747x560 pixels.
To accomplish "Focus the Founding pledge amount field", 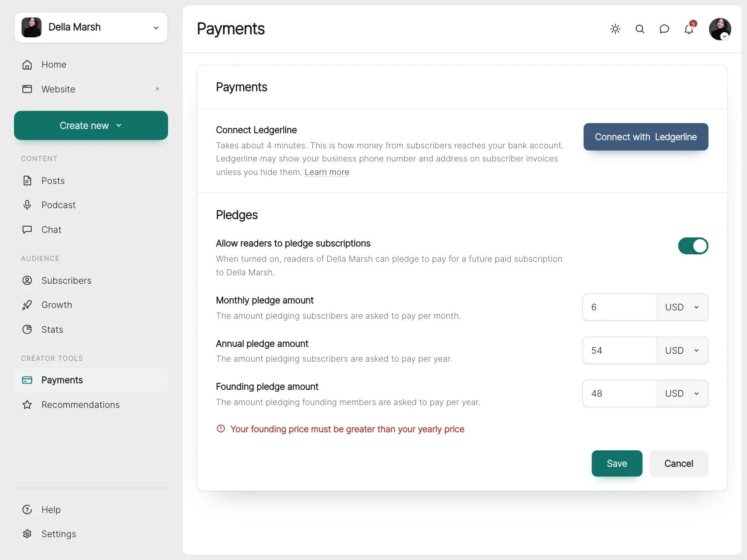I will 620,393.
